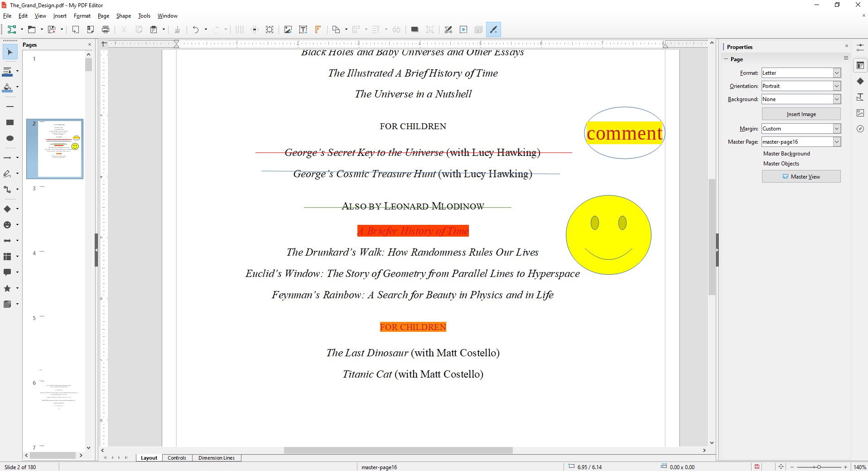
Task: Switch to the Controls layer tab
Action: (177, 458)
